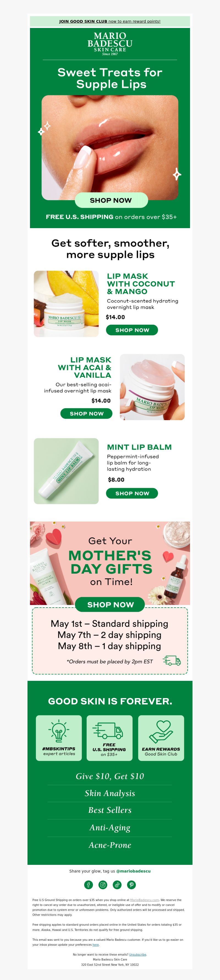Shop the Lip Mask with Acai & Vanilla
Image resolution: width=220 pixels, height=980 pixels.
pos(87,413)
